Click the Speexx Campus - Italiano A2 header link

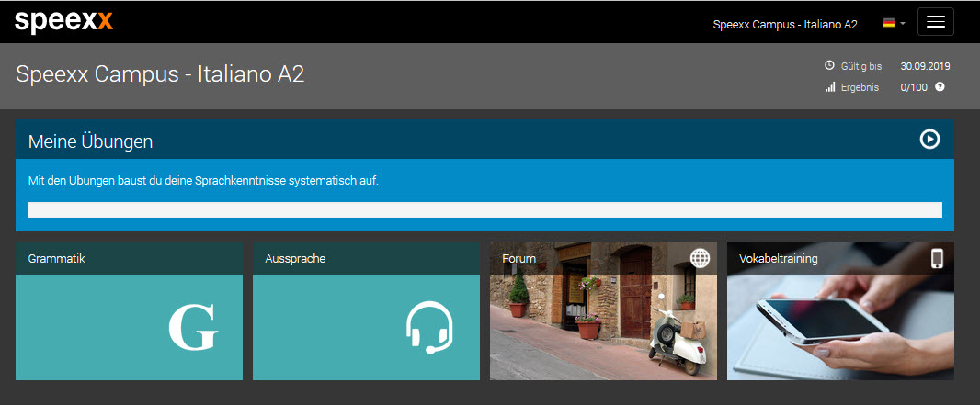point(785,25)
